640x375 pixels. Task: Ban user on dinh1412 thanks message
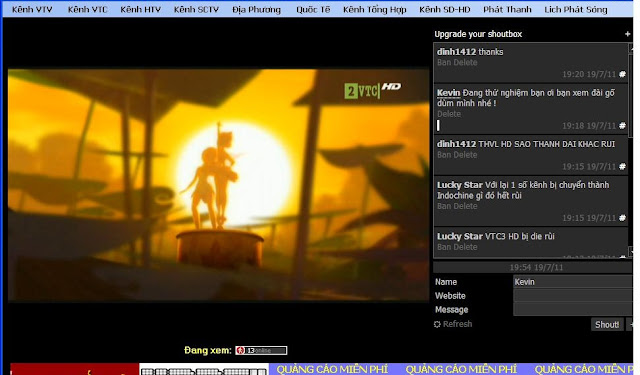pyautogui.click(x=444, y=62)
